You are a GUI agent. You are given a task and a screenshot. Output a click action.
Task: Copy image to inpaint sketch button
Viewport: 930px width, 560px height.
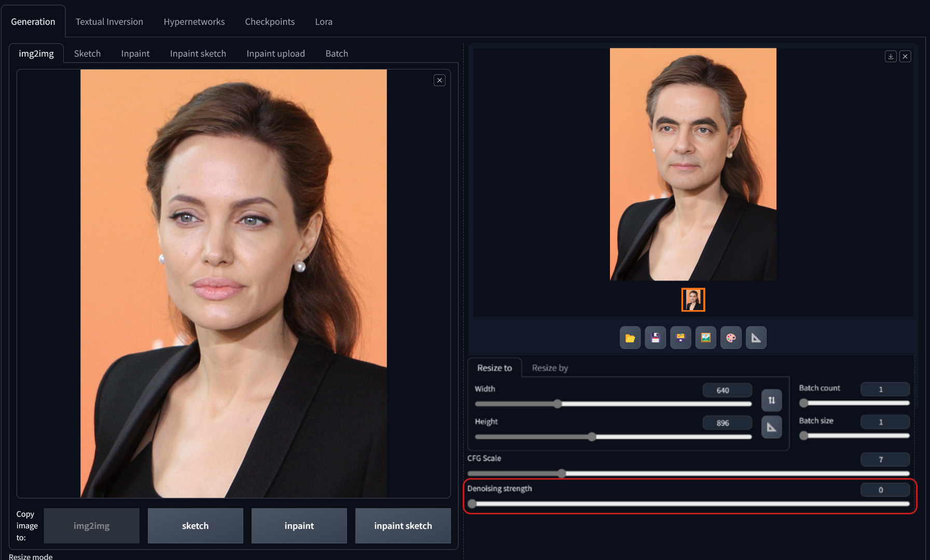(x=403, y=526)
